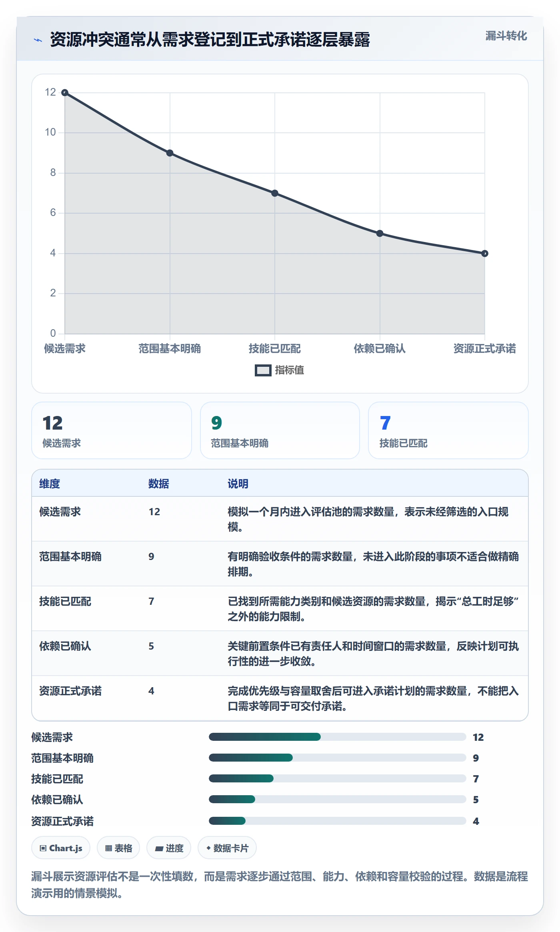Click the 维度 column header
This screenshot has width=560, height=932.
click(50, 484)
